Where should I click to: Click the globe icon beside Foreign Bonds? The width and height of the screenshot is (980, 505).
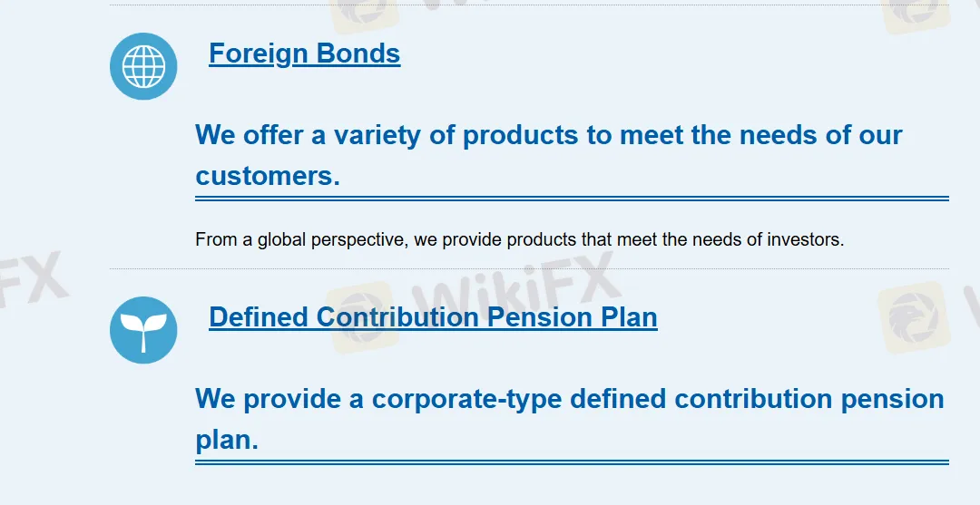click(143, 66)
